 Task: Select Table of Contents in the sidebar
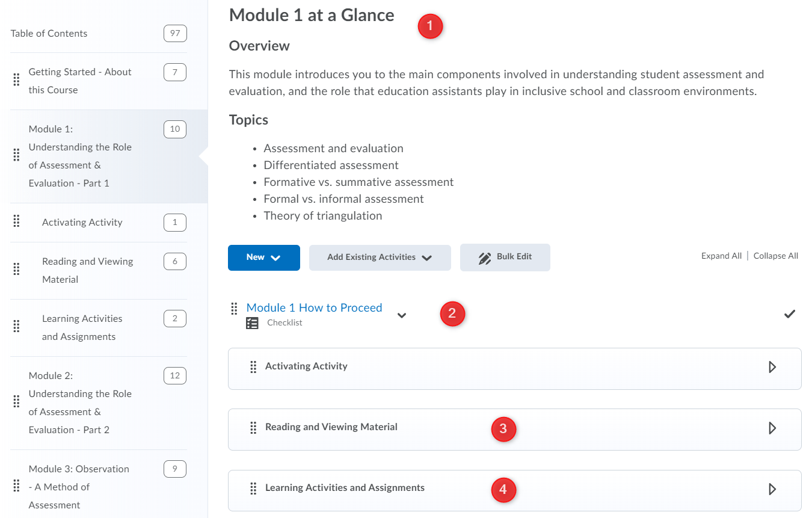coord(49,34)
